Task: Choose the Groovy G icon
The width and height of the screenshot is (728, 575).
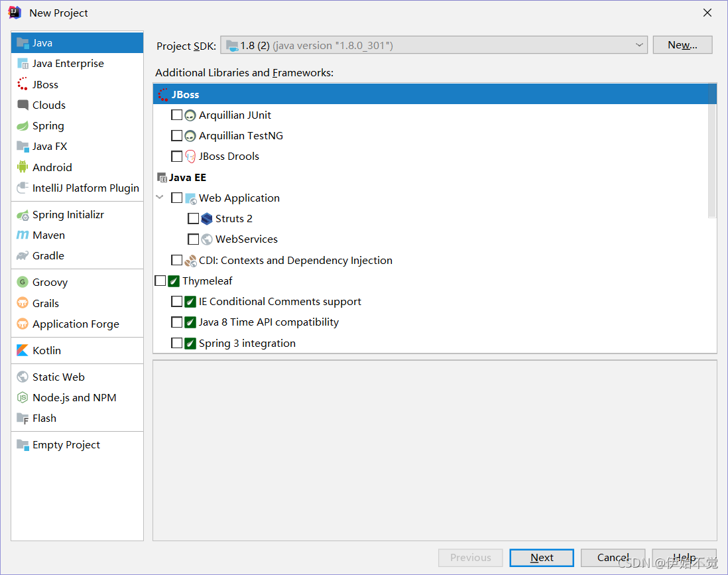Action: click(x=23, y=282)
